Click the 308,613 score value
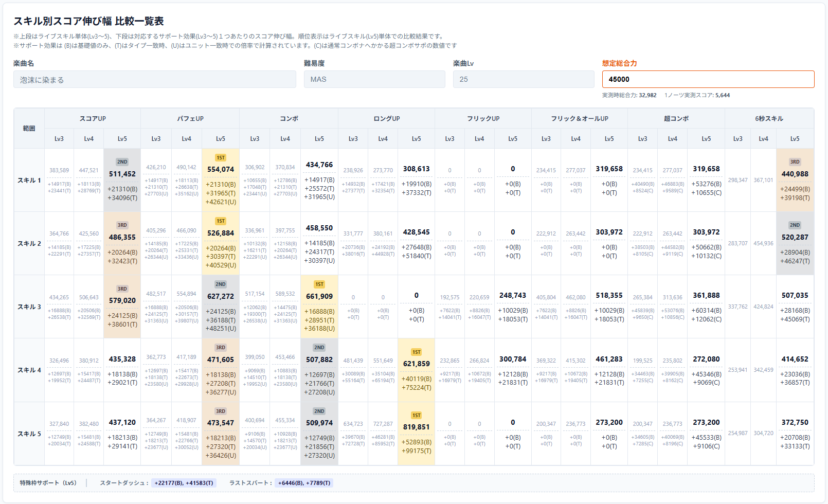The height and width of the screenshot is (504, 828). click(417, 169)
